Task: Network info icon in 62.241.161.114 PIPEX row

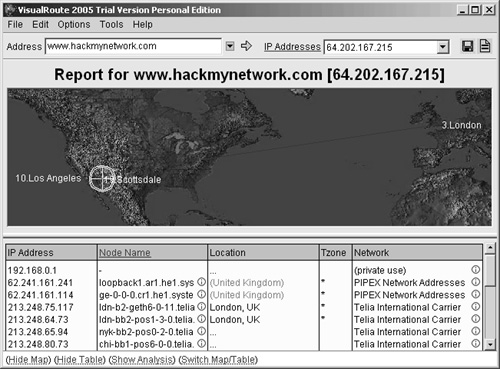Action: (x=476, y=294)
